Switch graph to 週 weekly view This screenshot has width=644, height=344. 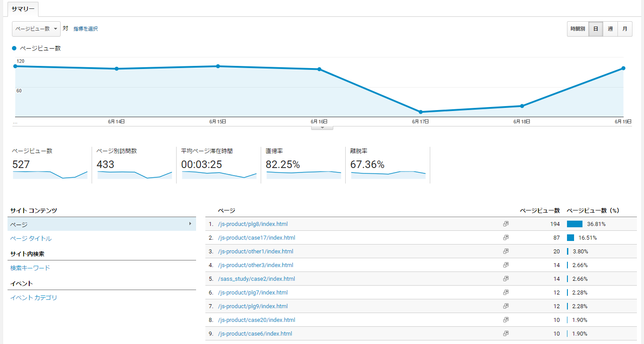610,29
